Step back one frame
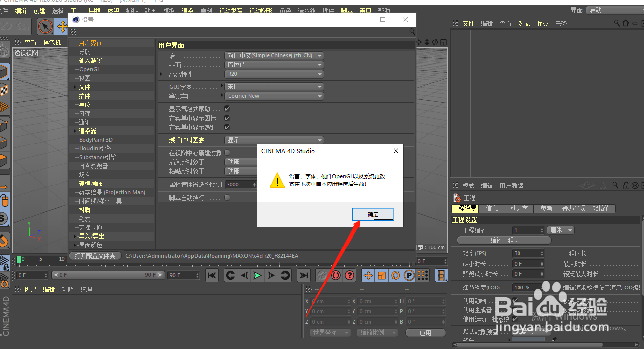This screenshot has width=644, height=349. click(244, 275)
